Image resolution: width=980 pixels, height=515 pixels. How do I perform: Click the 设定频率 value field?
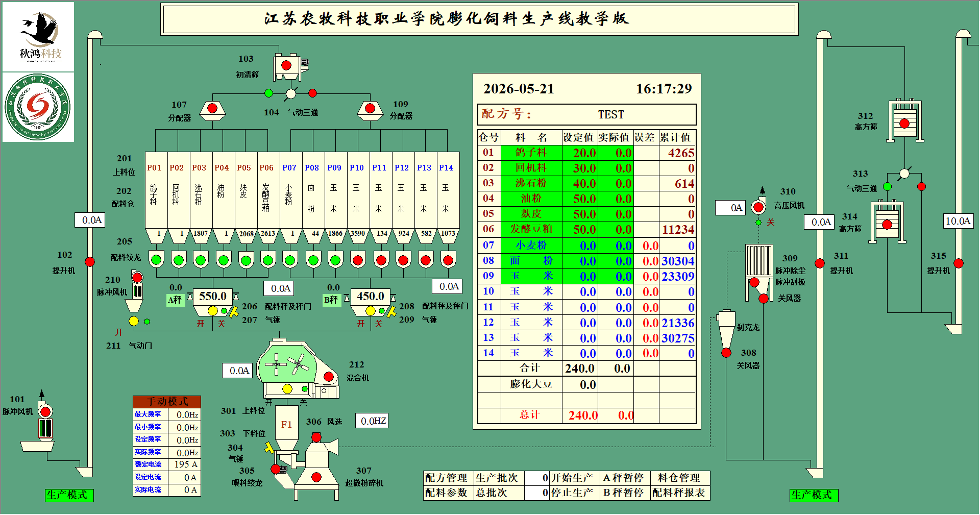click(x=184, y=440)
